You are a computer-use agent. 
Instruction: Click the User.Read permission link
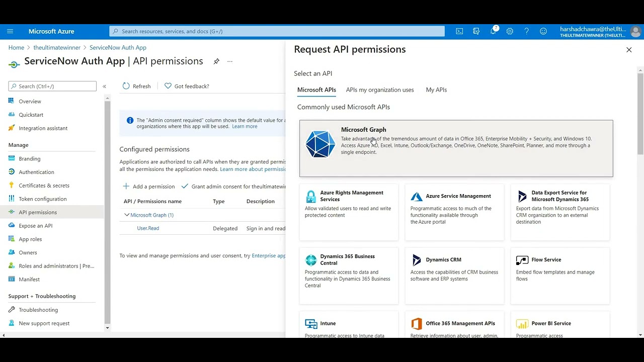point(148,228)
